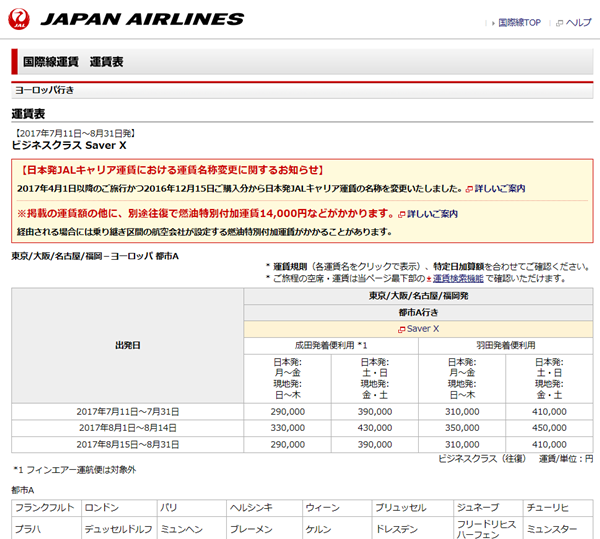Click the external icon beside Saver X
600x539 pixels.
[x=401, y=329]
